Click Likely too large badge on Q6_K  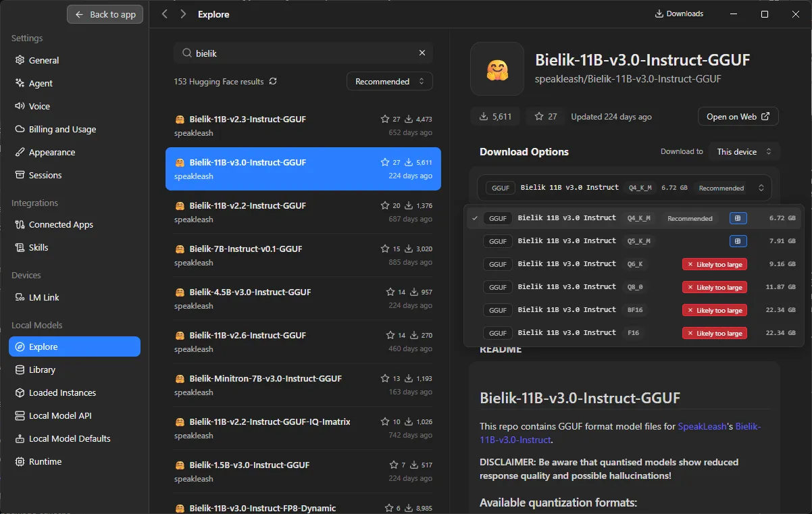715,265
